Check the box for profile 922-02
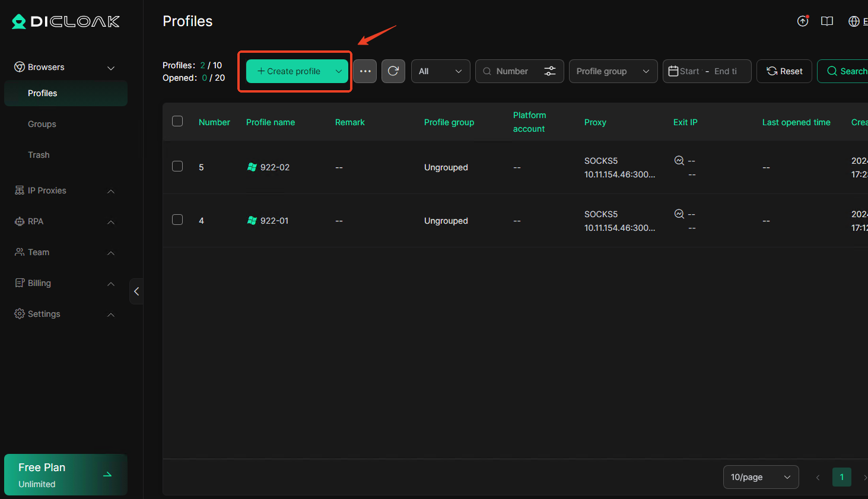This screenshot has height=499, width=868. [x=177, y=166]
